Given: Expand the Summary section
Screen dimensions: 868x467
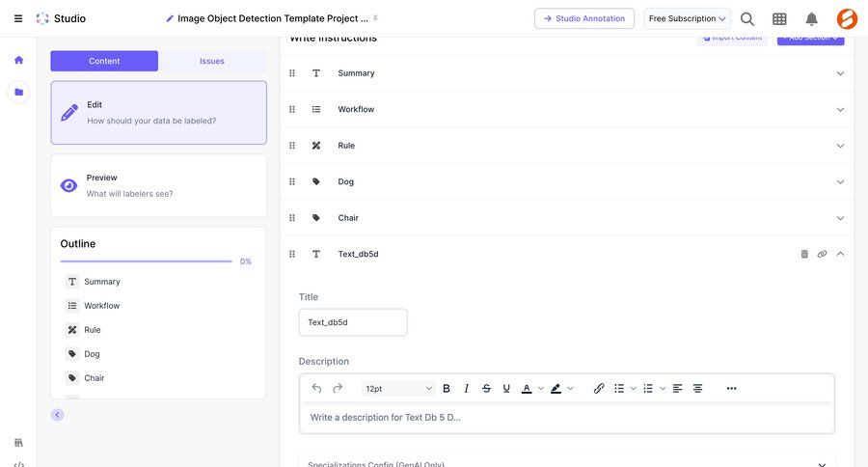Looking at the screenshot, I should (840, 73).
